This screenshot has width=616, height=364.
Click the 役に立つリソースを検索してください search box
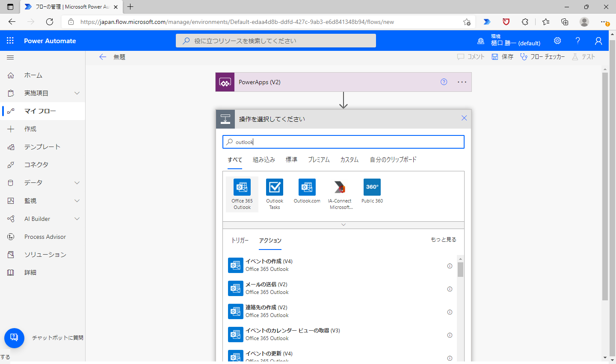tap(276, 41)
